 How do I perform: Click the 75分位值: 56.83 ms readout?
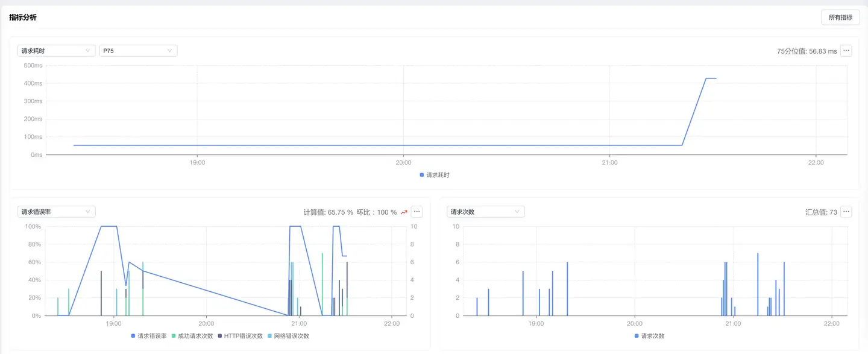pyautogui.click(x=807, y=51)
